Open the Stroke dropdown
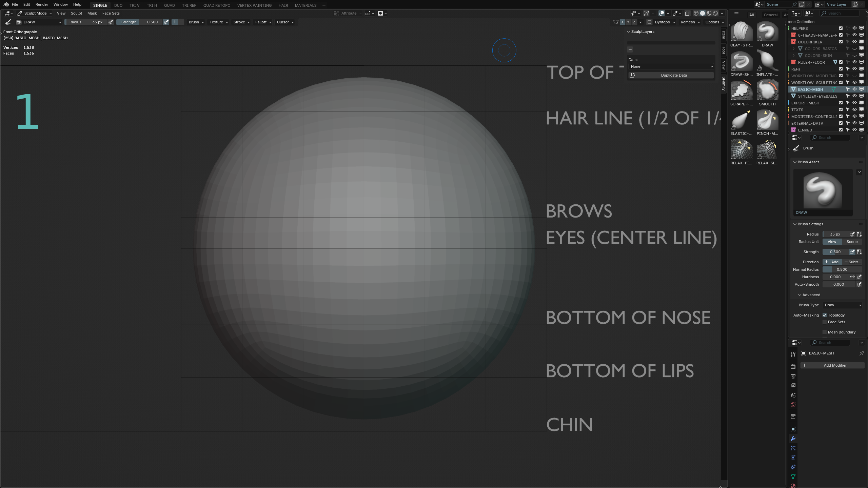 pos(241,22)
